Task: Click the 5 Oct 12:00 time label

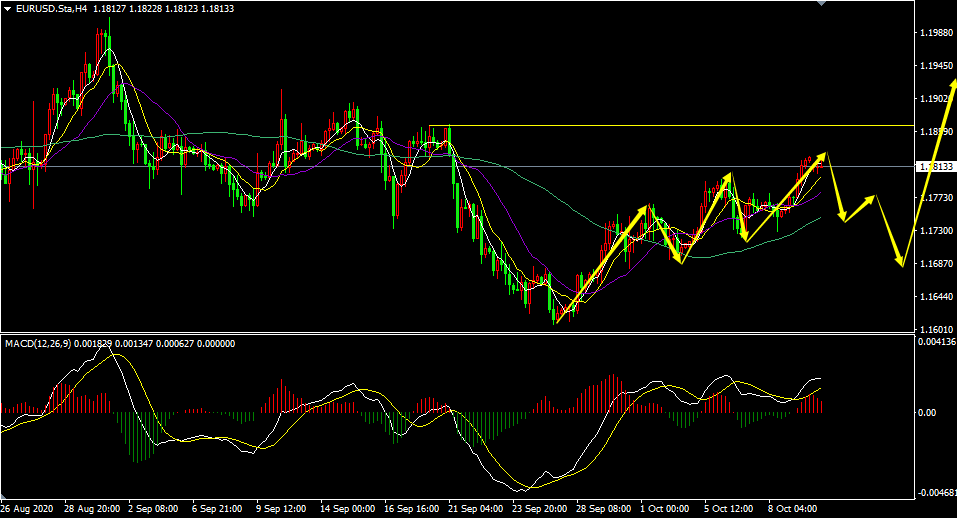Action: coord(728,508)
